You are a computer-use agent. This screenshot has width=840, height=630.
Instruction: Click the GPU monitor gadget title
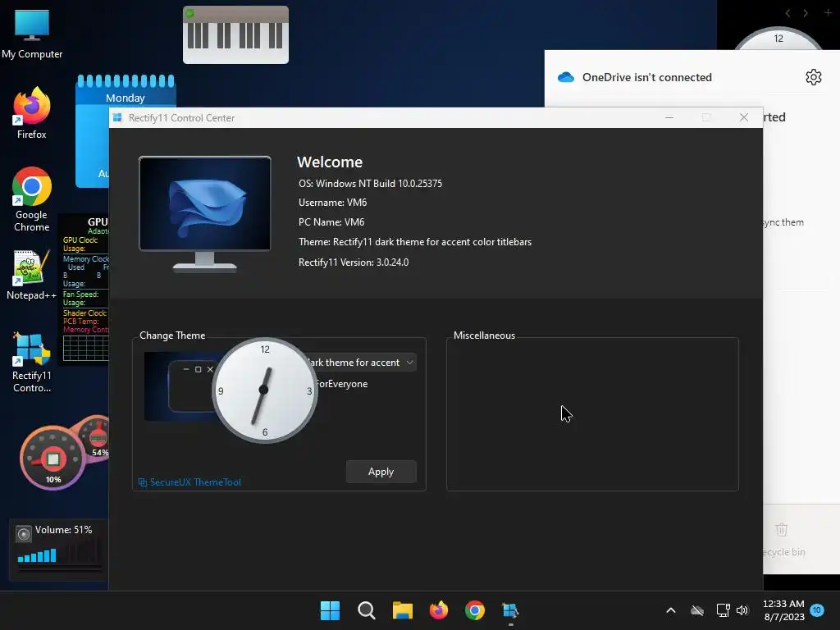98,221
